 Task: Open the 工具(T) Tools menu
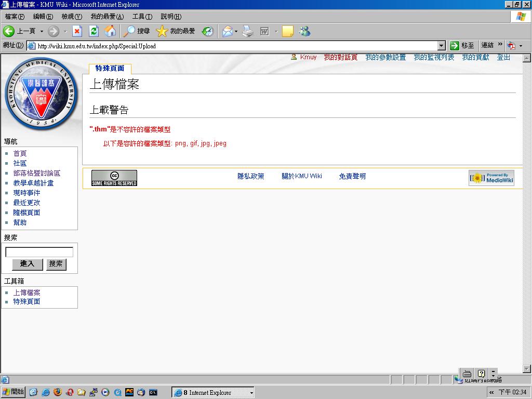coord(142,16)
